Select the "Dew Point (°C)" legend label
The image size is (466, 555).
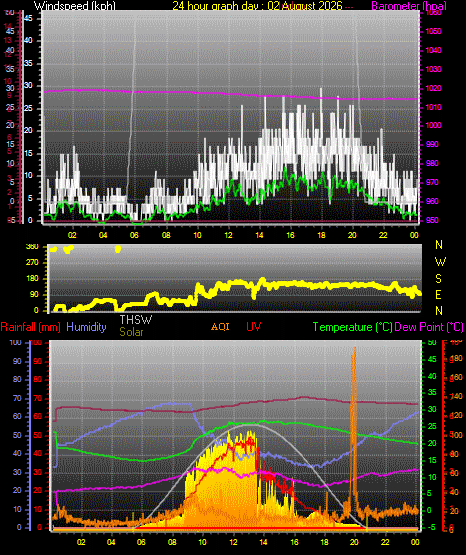point(429,327)
